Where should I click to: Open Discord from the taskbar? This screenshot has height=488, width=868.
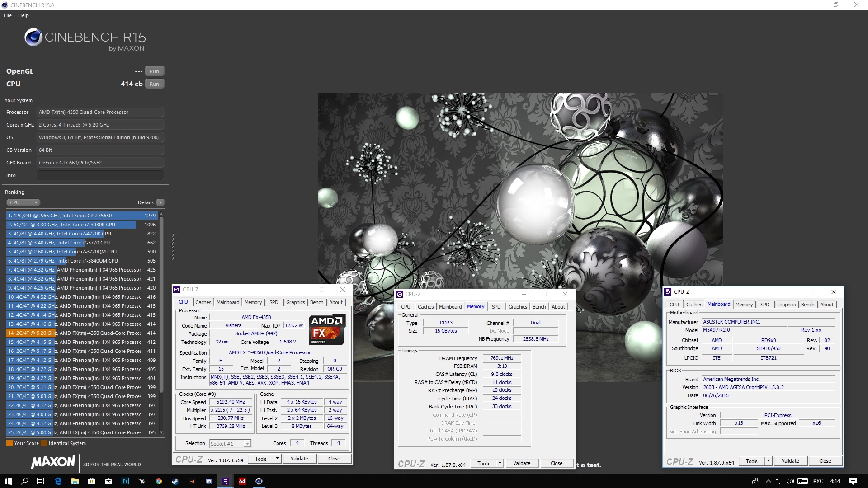coord(209,481)
